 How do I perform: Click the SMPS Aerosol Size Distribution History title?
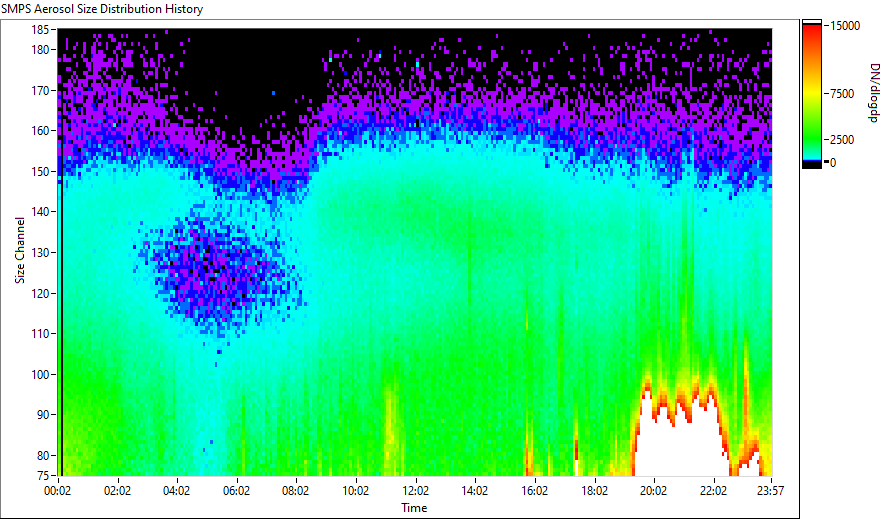click(102, 9)
